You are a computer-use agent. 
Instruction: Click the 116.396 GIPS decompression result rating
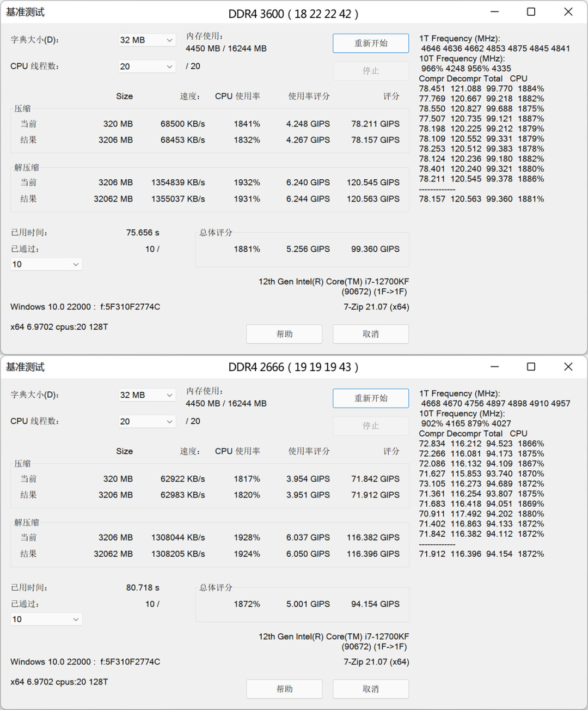373,554
